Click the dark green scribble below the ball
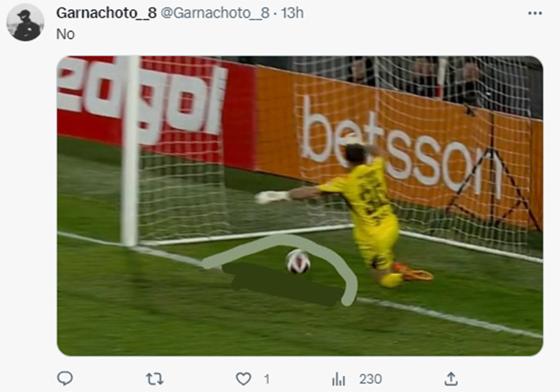Screen dimensions: 560x392 [x=282, y=284]
